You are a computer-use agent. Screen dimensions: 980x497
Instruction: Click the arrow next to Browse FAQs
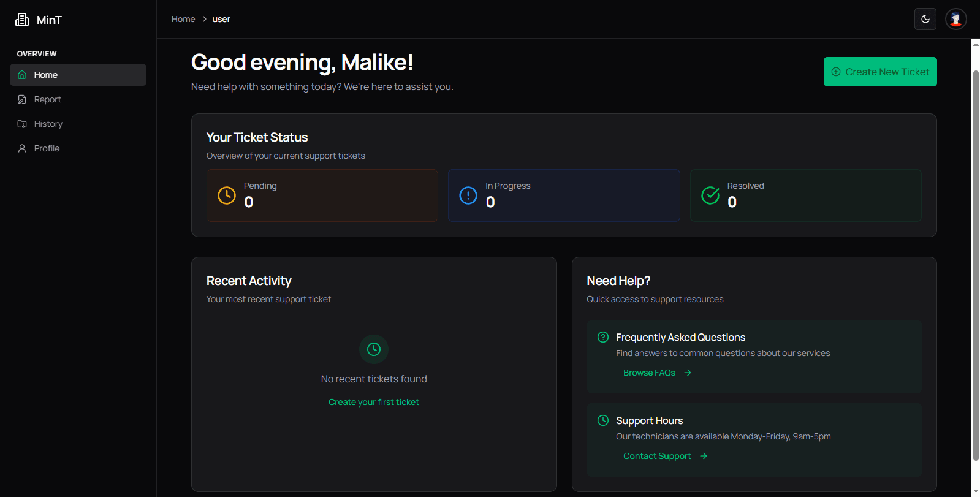688,373
